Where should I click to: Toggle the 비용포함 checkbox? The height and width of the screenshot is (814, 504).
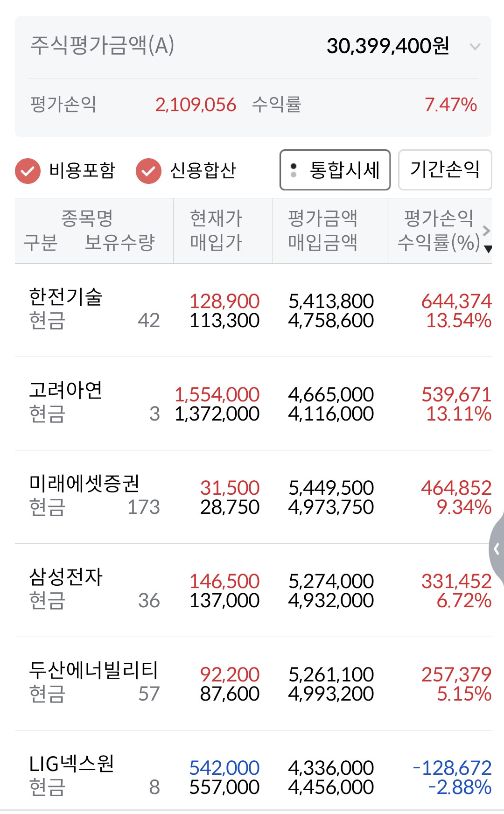pyautogui.click(x=28, y=171)
